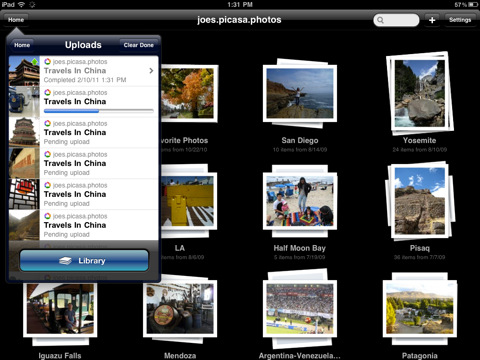Click Picasa icon in completed upload row
This screenshot has width=480, height=360.
pyautogui.click(x=47, y=61)
